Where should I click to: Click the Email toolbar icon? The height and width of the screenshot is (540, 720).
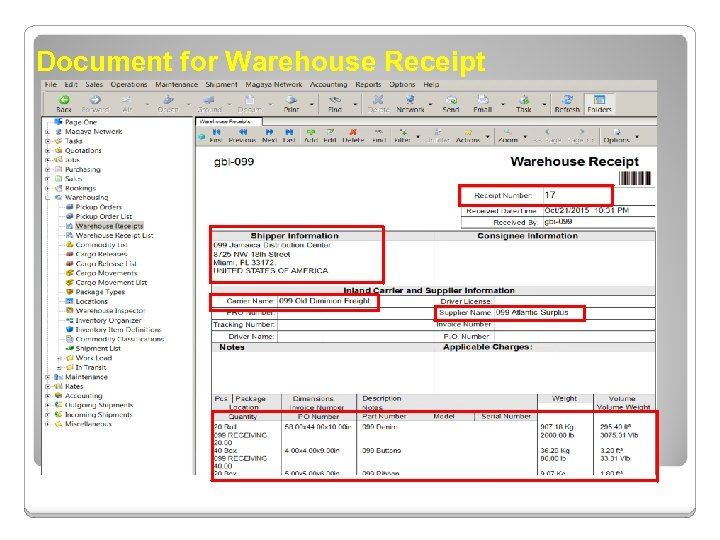[483, 104]
